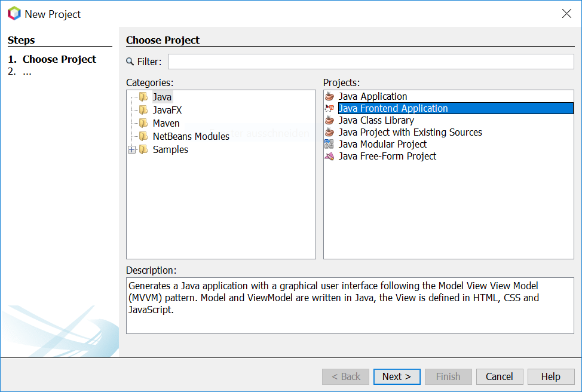Screen dimensions: 582x392
Task: Click into the Filter text field
Action: click(370, 62)
